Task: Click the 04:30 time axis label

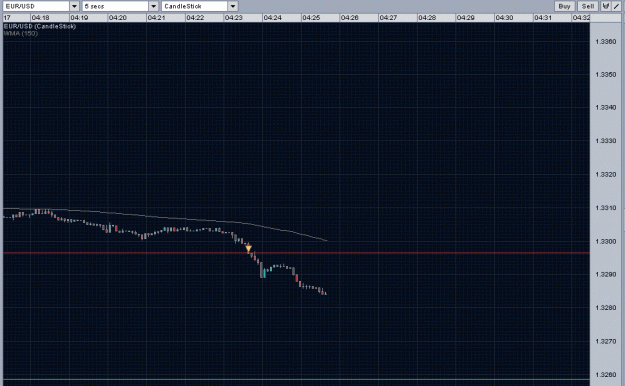Action: (x=504, y=18)
